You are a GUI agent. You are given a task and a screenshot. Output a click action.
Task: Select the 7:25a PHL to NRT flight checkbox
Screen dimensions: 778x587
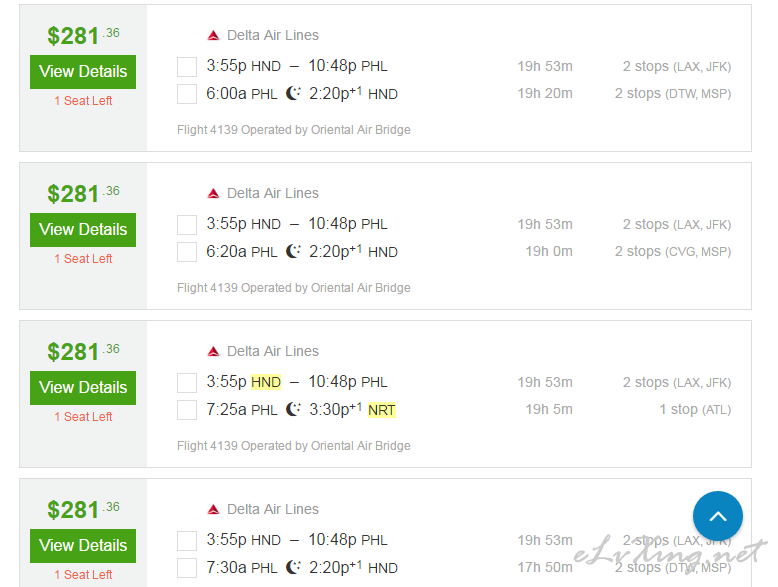pyautogui.click(x=187, y=410)
